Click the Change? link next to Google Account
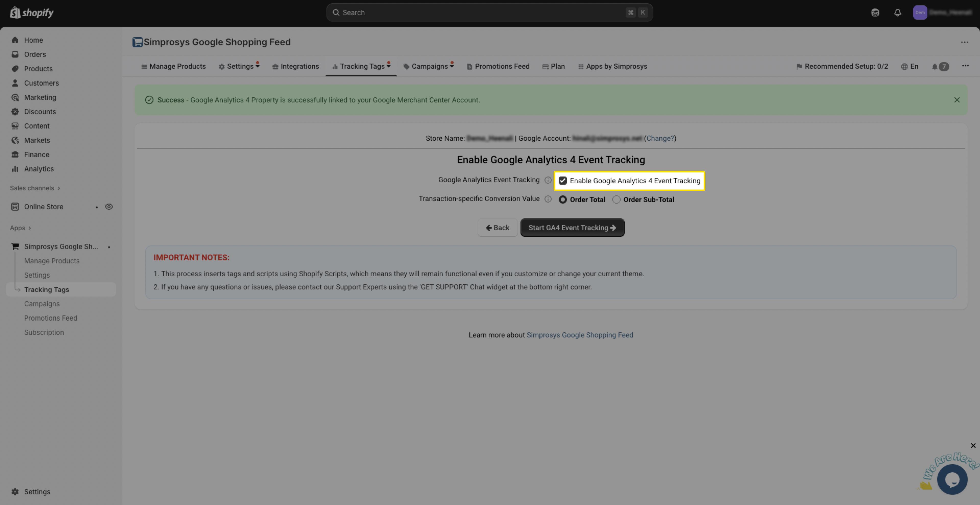 tap(660, 138)
